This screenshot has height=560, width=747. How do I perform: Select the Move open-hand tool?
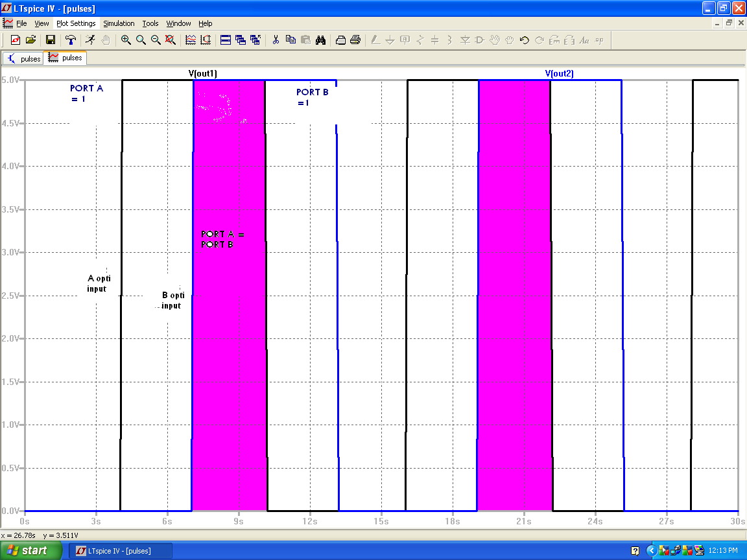495,40
